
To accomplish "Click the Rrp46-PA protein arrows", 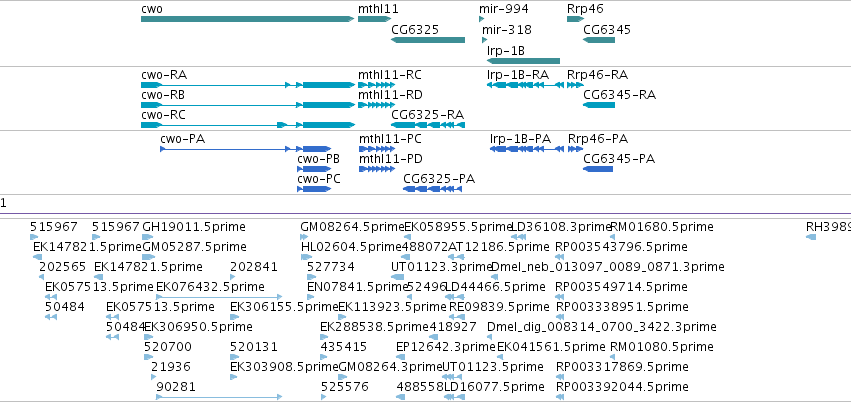I will coord(575,149).
